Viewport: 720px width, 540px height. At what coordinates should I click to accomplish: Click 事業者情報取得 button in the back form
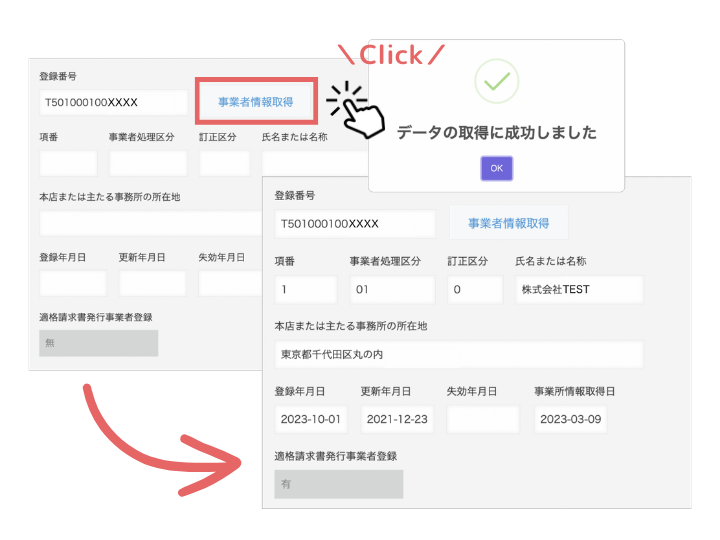256,101
